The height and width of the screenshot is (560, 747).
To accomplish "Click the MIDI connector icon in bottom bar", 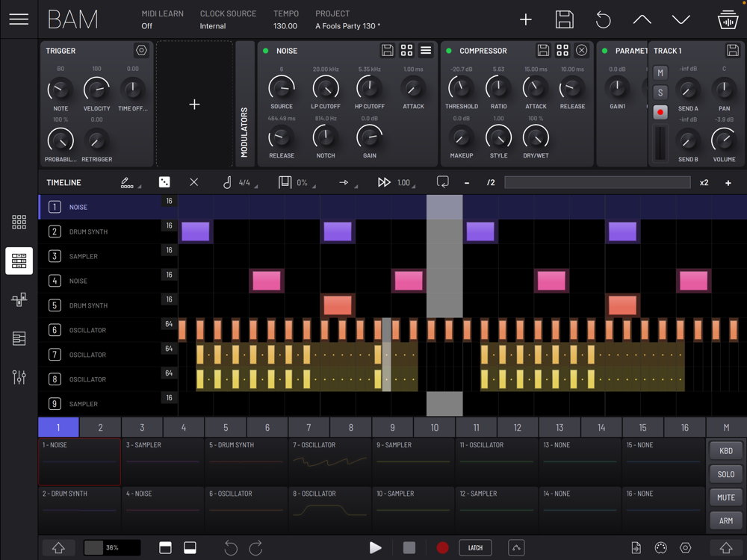I will [x=660, y=548].
